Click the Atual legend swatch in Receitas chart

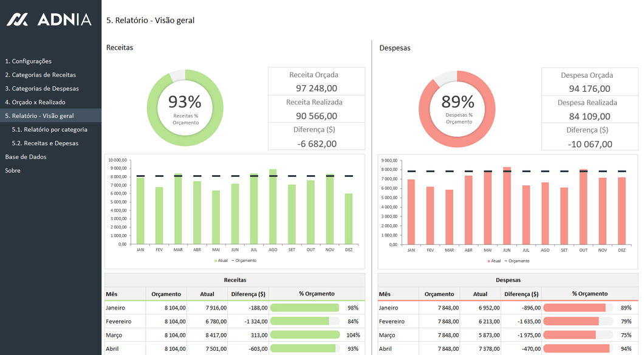(216, 261)
